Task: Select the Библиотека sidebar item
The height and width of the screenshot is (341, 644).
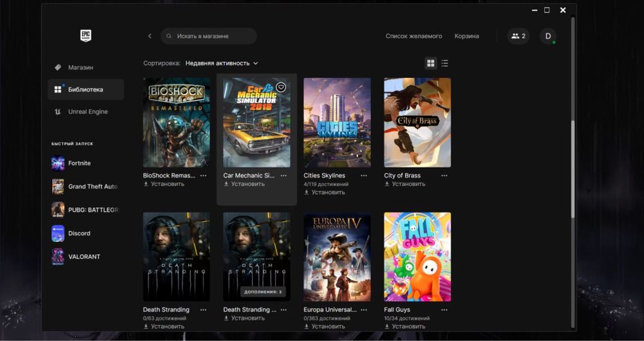Action: tap(86, 89)
